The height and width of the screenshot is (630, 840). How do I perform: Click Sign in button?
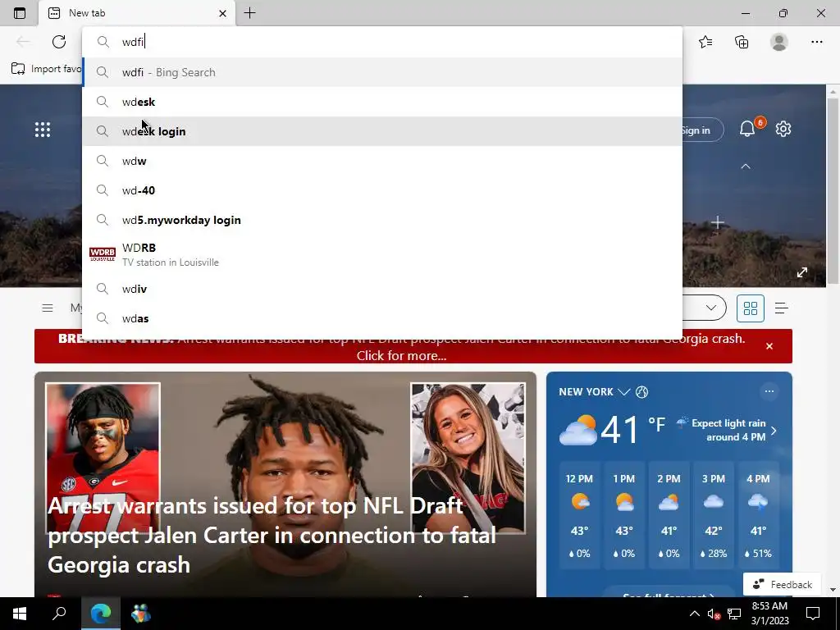[x=702, y=130]
